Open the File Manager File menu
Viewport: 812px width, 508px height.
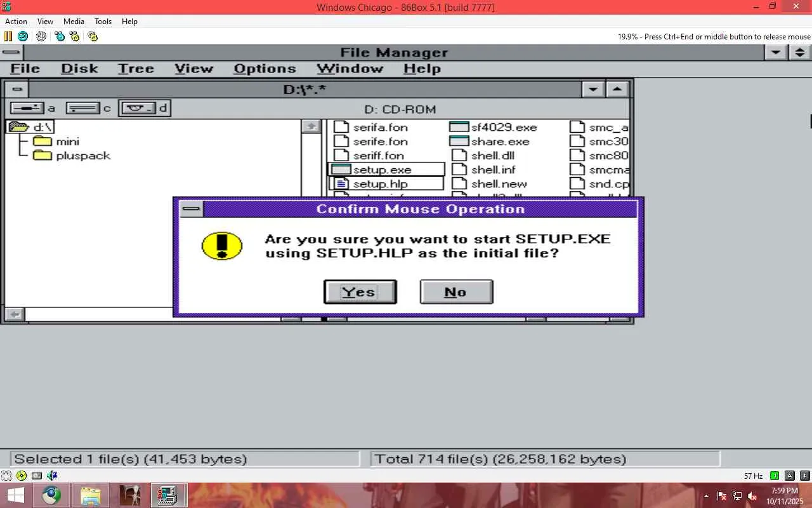coord(25,69)
